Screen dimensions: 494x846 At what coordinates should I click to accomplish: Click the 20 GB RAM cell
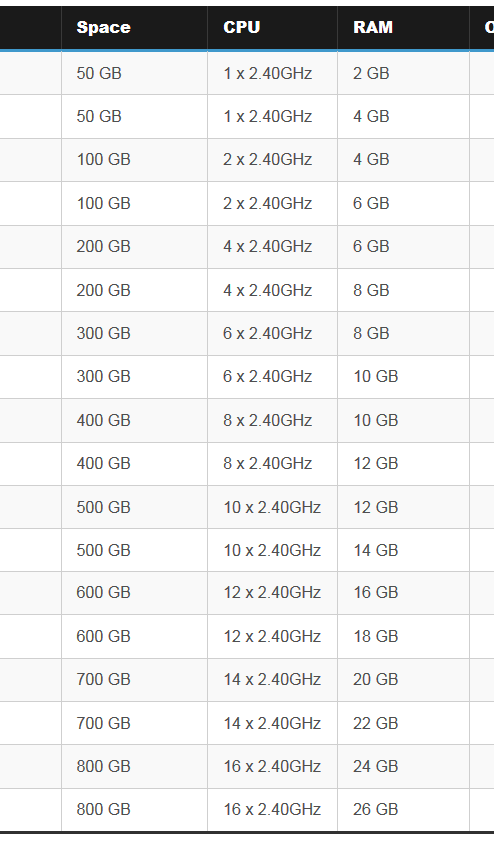[403, 680]
